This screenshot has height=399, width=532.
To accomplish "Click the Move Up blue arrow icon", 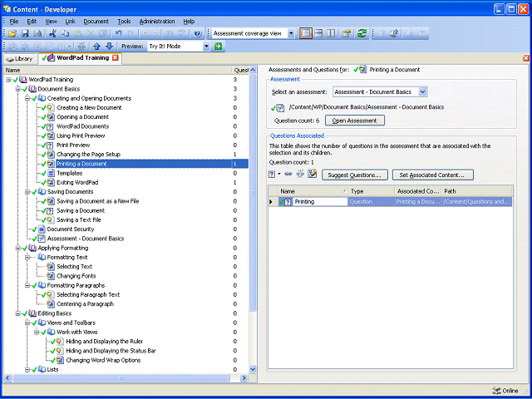I will (x=96, y=47).
